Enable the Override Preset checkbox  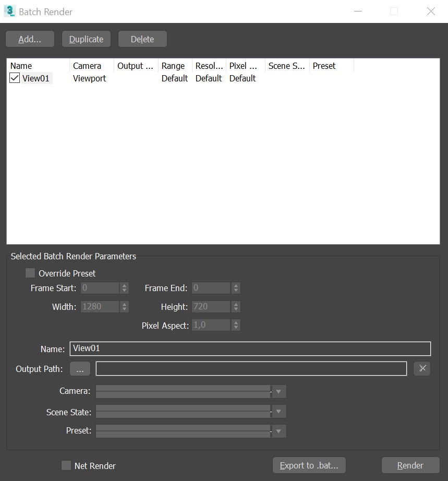30,273
